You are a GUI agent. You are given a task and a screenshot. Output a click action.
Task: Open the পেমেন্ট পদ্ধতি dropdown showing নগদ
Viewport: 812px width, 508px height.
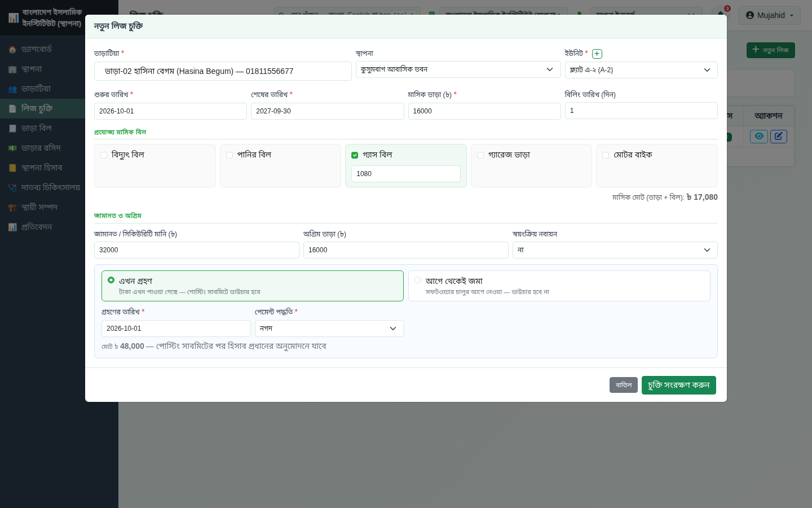329,329
